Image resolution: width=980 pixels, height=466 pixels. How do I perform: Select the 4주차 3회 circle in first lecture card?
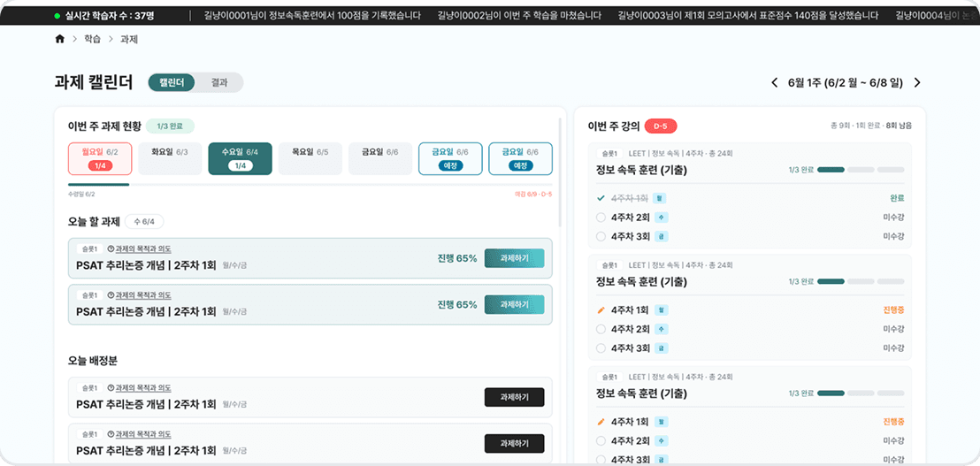tap(601, 236)
